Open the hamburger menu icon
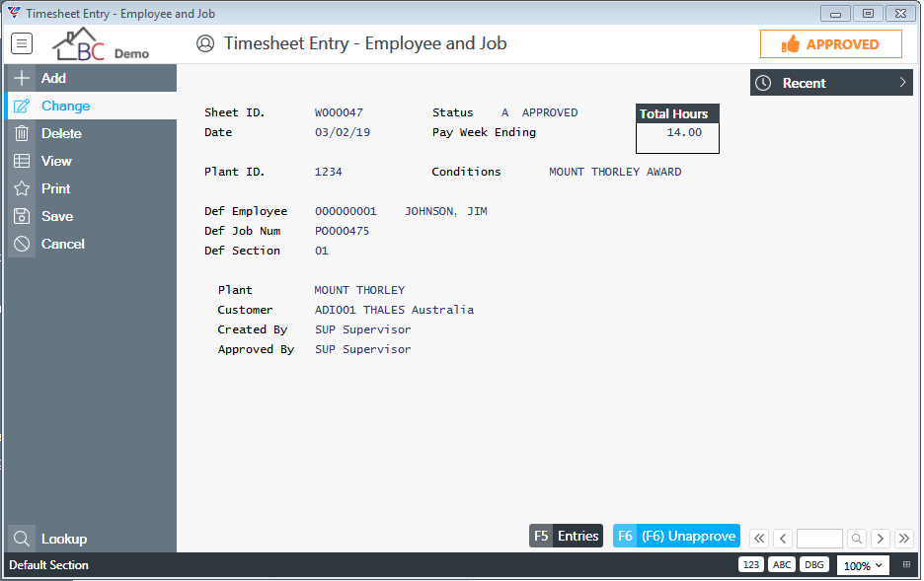Viewport: 924px width, 581px height. 22,43
